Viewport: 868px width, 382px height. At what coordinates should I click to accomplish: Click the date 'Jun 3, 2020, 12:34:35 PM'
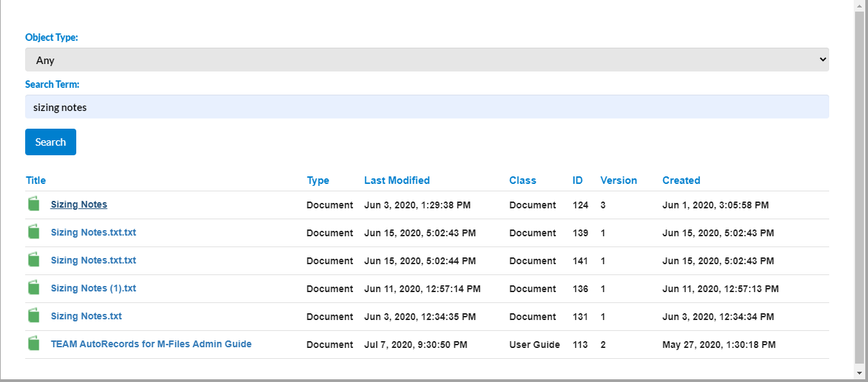[420, 317]
